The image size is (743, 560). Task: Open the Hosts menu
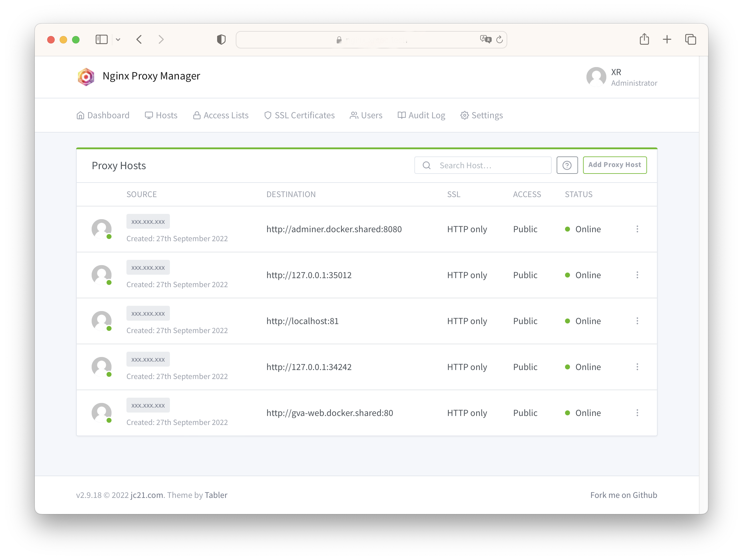(x=161, y=115)
